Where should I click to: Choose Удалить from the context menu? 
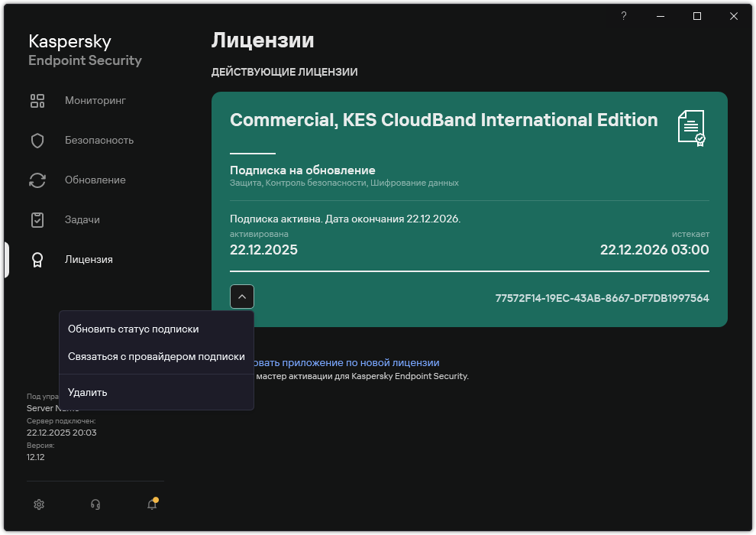point(87,391)
